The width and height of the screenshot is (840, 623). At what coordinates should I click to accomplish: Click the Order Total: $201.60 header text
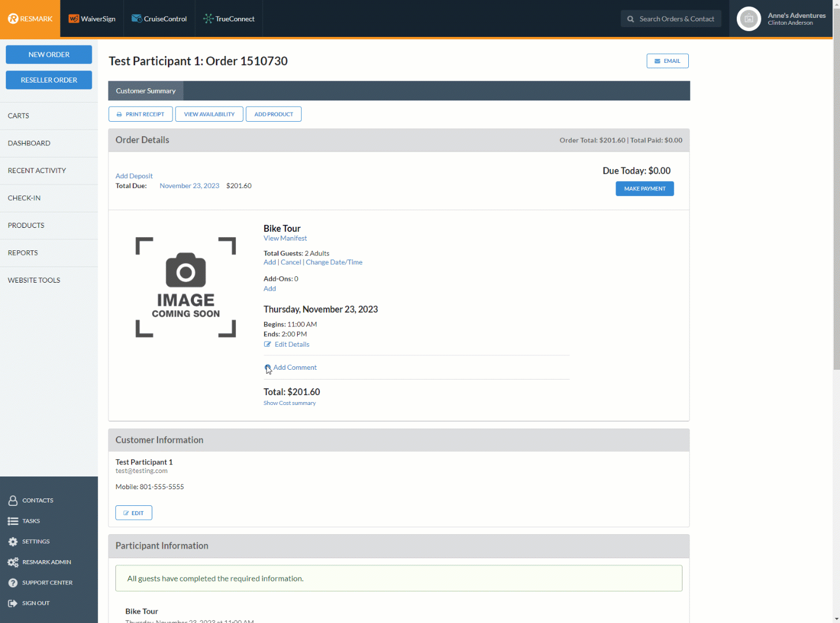(592, 140)
